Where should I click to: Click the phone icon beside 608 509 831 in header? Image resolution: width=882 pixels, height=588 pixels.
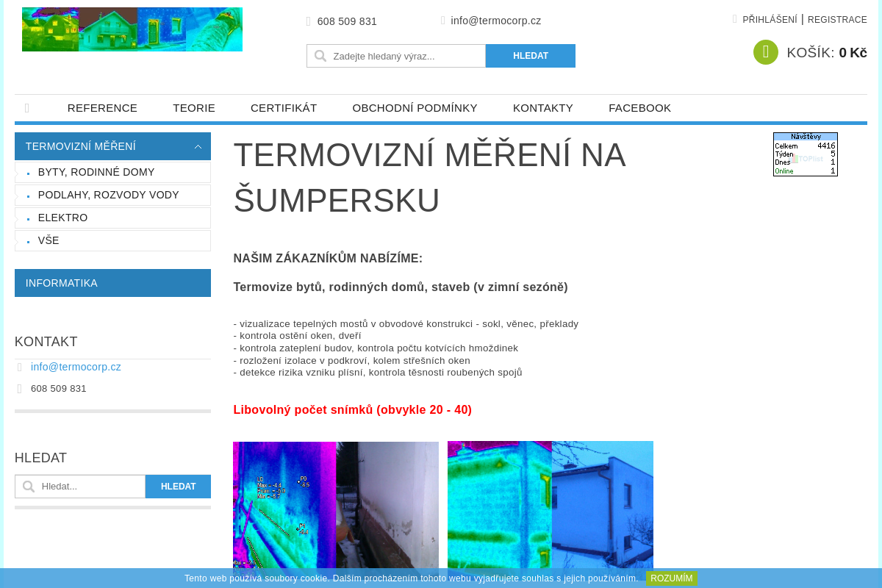click(x=308, y=21)
